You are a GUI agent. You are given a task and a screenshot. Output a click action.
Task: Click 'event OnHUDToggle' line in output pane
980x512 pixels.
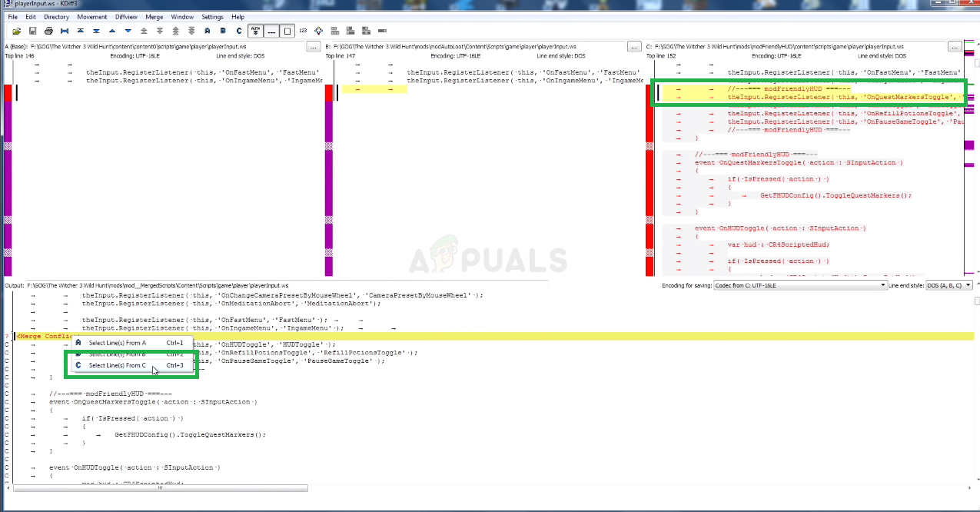(135, 467)
